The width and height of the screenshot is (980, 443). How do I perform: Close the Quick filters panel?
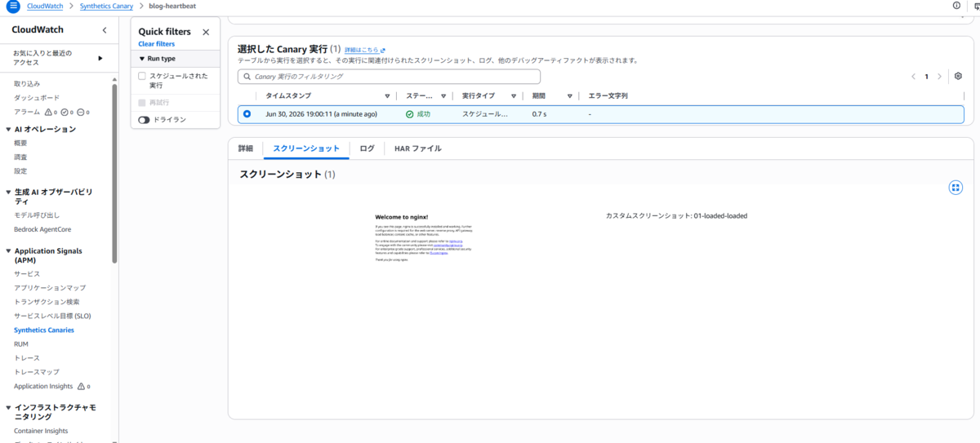click(x=206, y=32)
